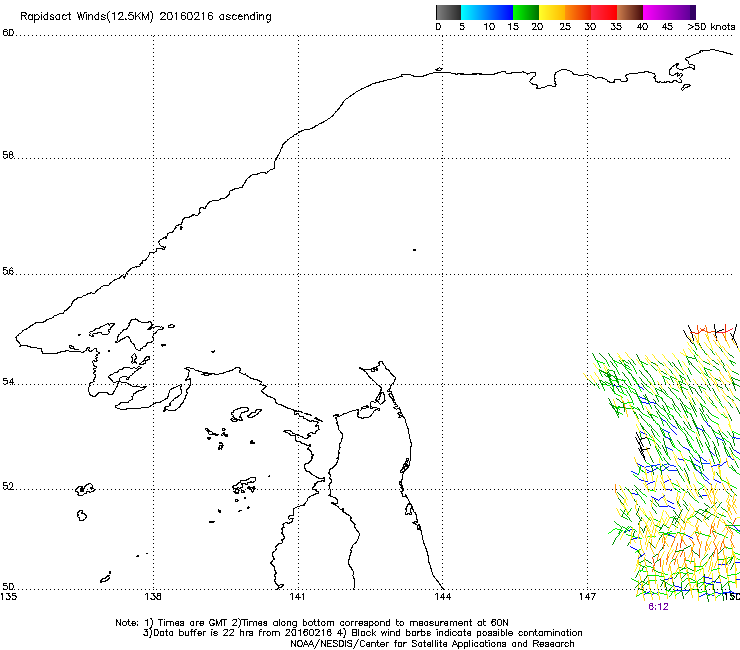Click the dark purple 45-50 knots swatch
This screenshot has width=740, height=650.
point(682,12)
